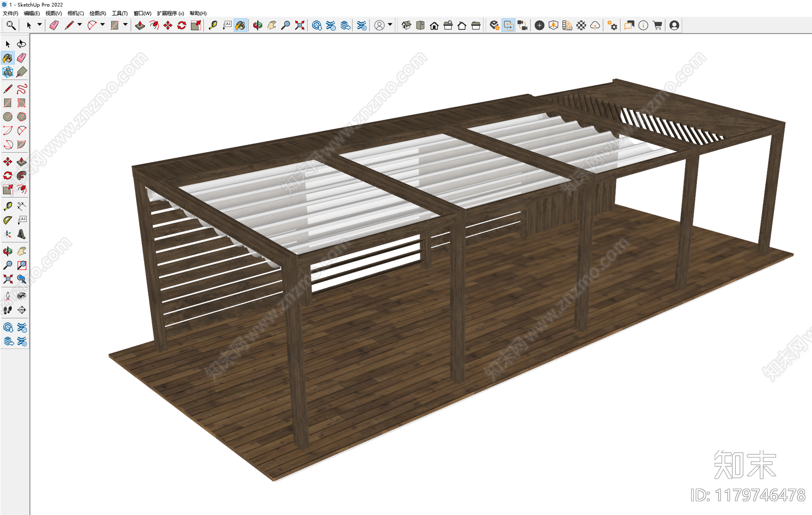
Task: Select the Rotated Rectangle tool
Action: (21, 102)
